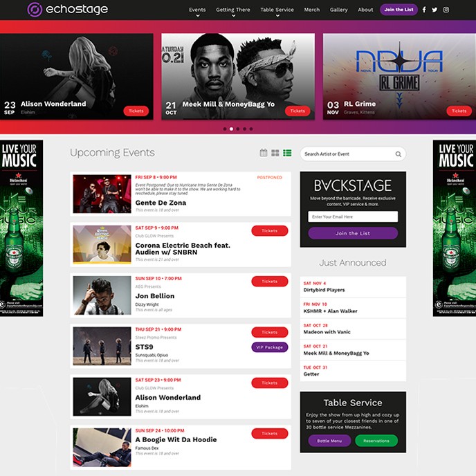
Task: Click the Backstage email input field
Action: click(x=353, y=217)
